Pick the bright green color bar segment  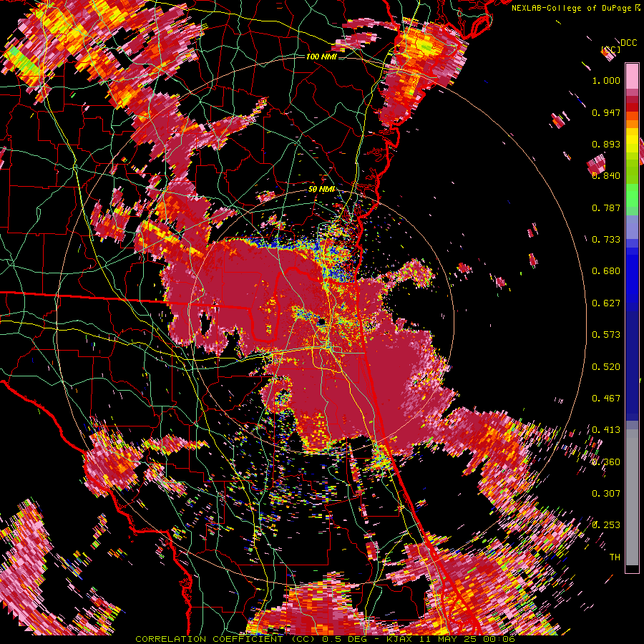pos(632,195)
